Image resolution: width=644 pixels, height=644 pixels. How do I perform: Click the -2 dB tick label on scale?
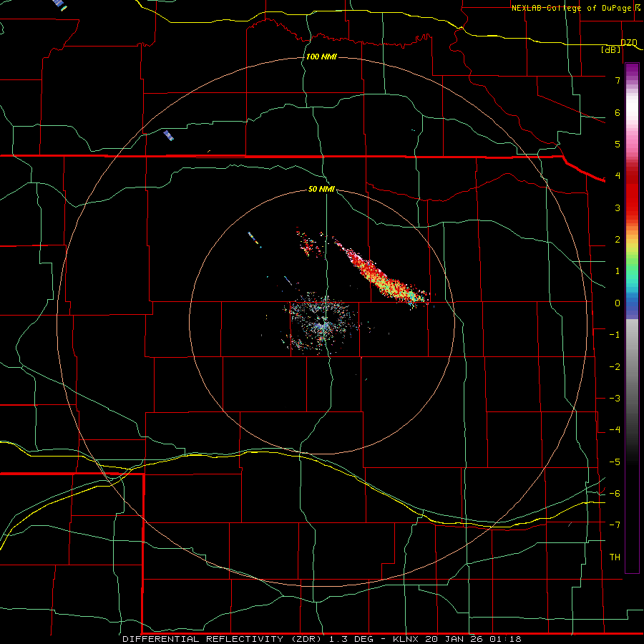tap(615, 367)
